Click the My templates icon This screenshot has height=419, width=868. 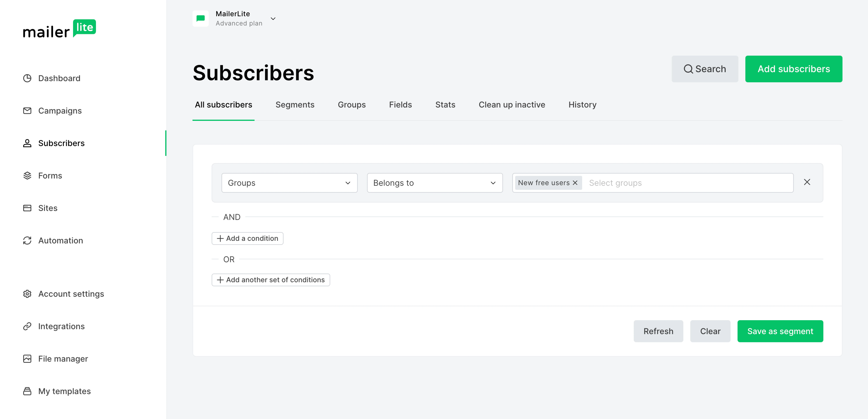pos(27,391)
